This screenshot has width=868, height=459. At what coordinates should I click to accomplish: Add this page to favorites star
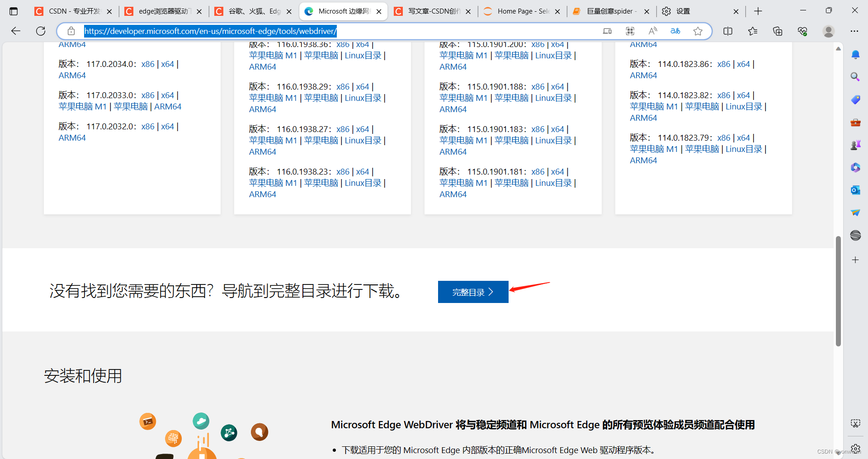(698, 31)
